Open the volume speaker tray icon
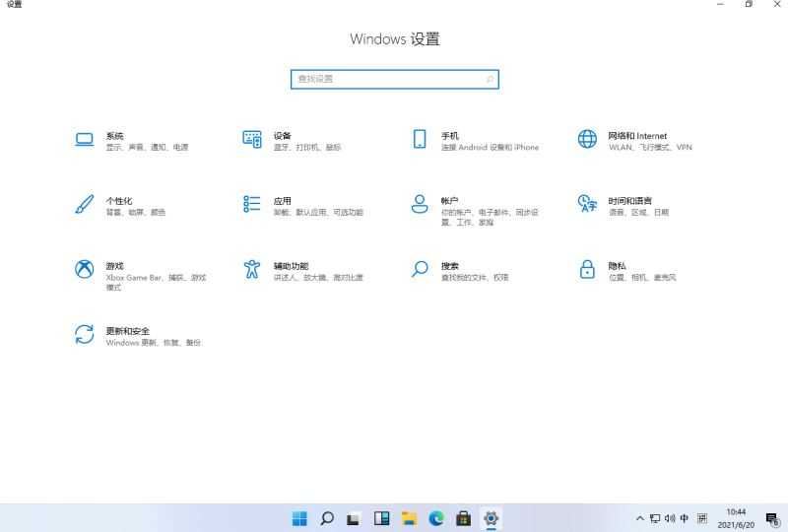The width and height of the screenshot is (788, 532). [x=670, y=518]
